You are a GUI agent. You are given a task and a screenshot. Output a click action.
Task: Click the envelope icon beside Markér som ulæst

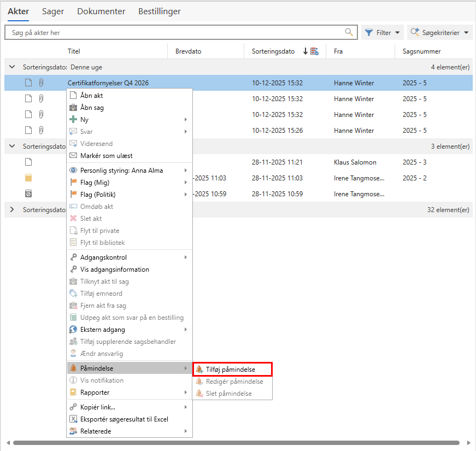73,155
